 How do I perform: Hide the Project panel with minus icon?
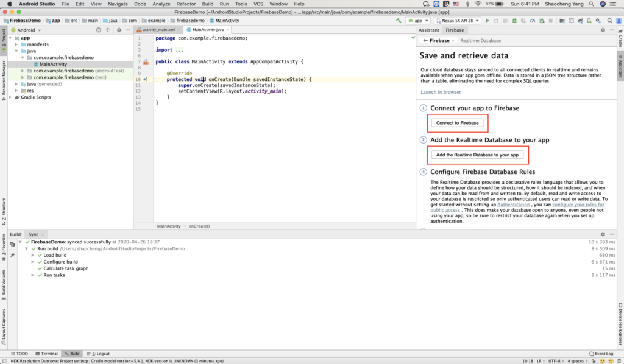click(x=128, y=30)
